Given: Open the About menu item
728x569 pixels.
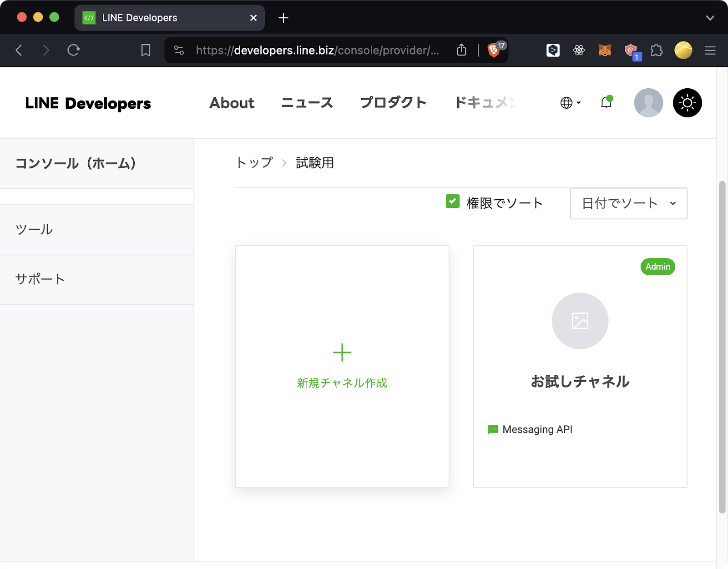Looking at the screenshot, I should pyautogui.click(x=232, y=103).
